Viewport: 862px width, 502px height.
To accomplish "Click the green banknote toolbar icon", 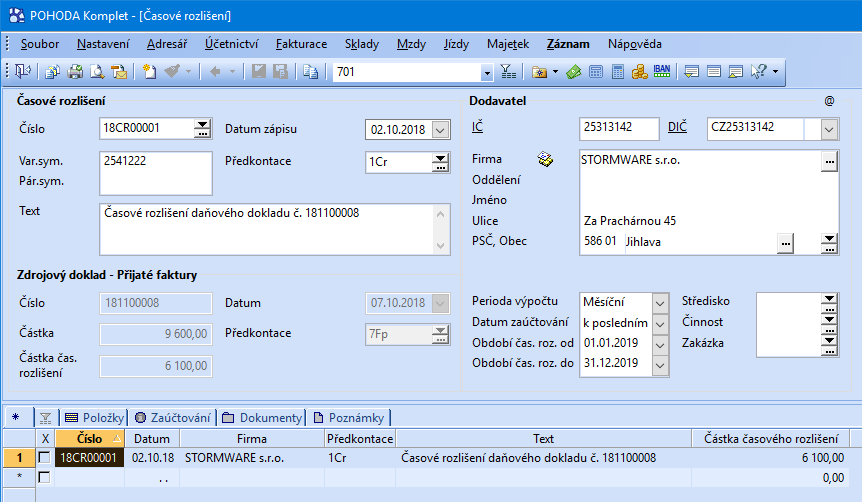I will (573, 72).
